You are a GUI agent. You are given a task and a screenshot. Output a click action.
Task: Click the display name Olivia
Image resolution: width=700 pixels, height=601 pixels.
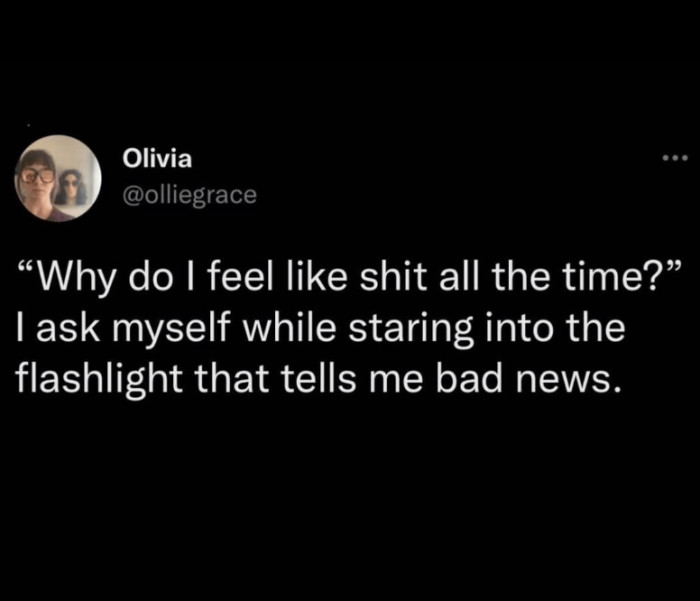tap(157, 159)
